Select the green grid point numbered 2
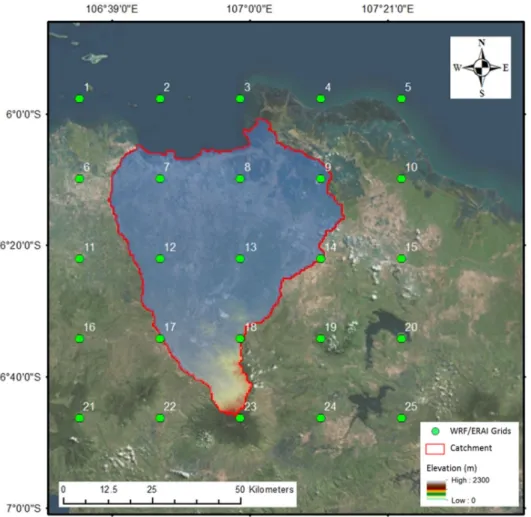The image size is (531, 517). (160, 99)
